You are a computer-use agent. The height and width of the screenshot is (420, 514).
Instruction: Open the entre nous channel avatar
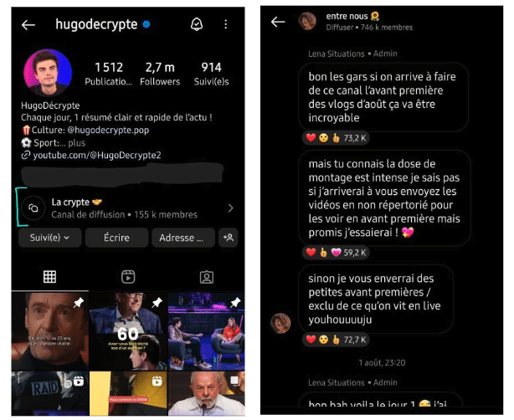point(307,21)
